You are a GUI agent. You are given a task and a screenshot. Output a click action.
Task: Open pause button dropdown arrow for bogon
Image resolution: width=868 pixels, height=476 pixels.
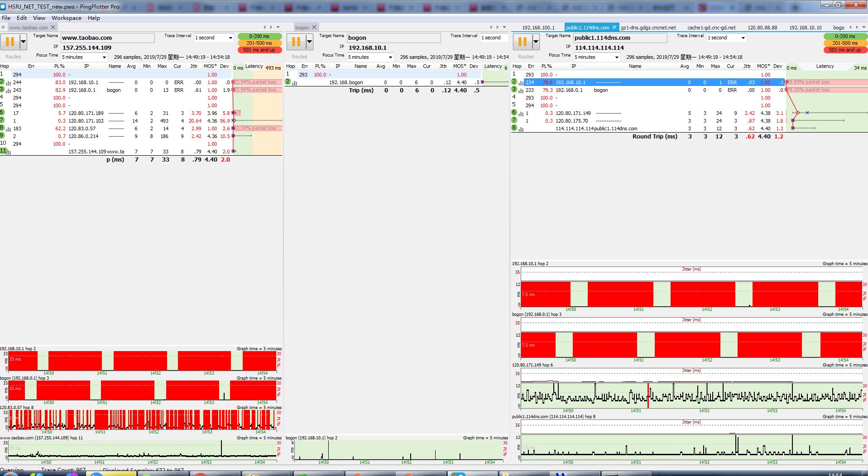[309, 42]
